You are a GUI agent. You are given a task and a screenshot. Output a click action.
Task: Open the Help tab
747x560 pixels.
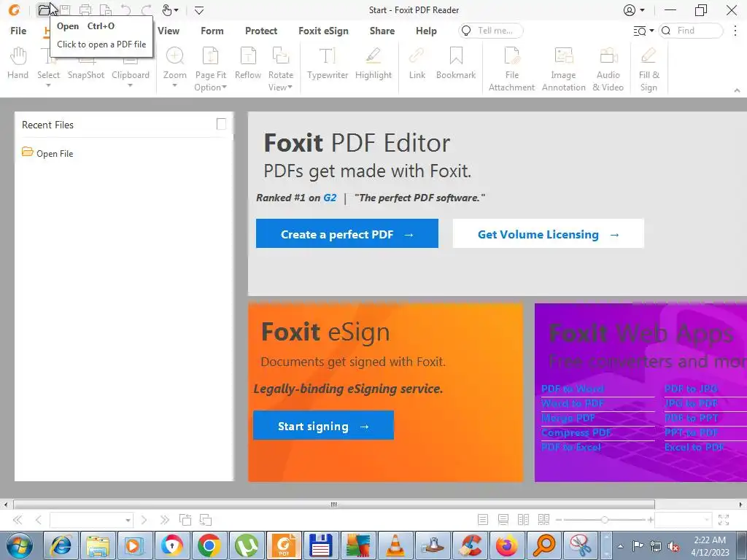[426, 31]
